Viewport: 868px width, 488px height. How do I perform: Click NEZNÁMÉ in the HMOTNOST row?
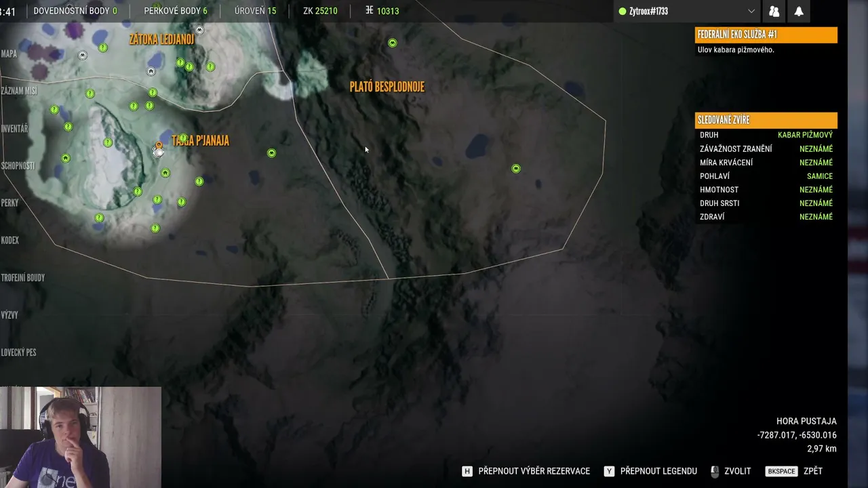point(816,190)
